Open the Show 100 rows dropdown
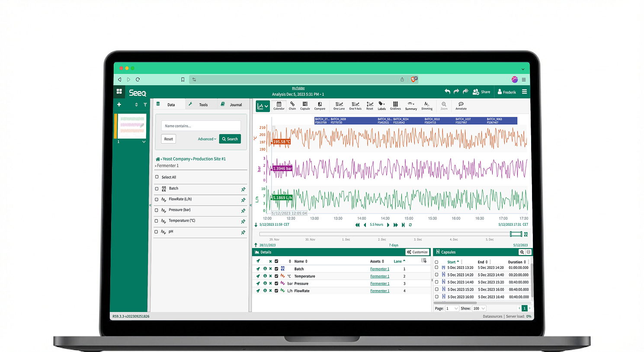This screenshot has width=644, height=352. pyautogui.click(x=479, y=308)
